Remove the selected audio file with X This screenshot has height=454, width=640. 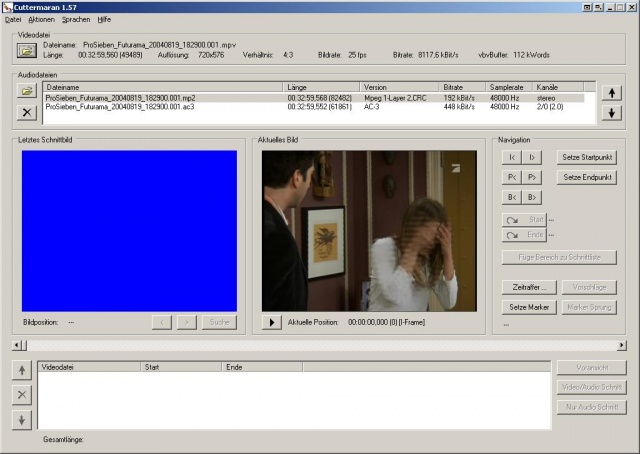click(x=26, y=112)
